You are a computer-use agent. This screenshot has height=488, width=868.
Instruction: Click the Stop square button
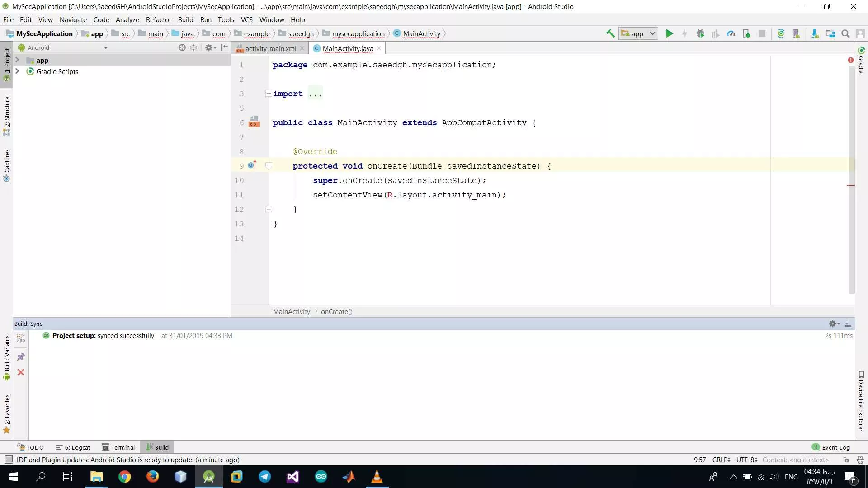tap(762, 33)
